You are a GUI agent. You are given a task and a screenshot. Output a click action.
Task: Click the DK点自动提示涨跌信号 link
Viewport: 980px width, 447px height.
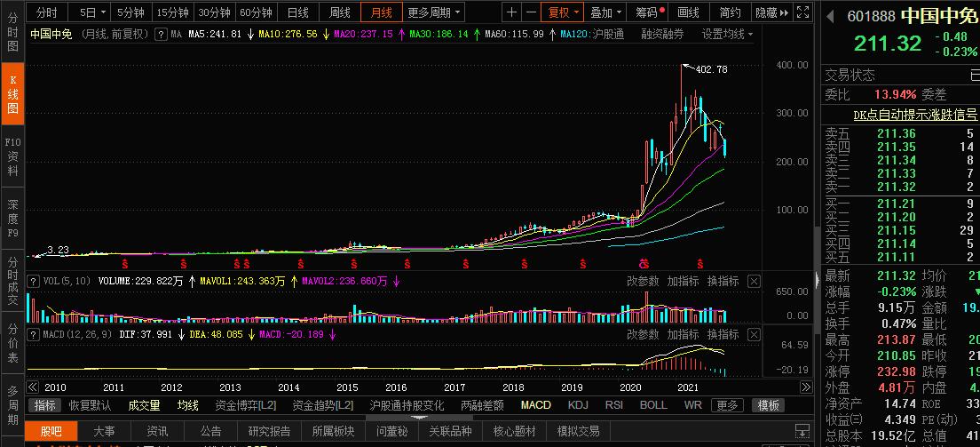click(x=915, y=115)
